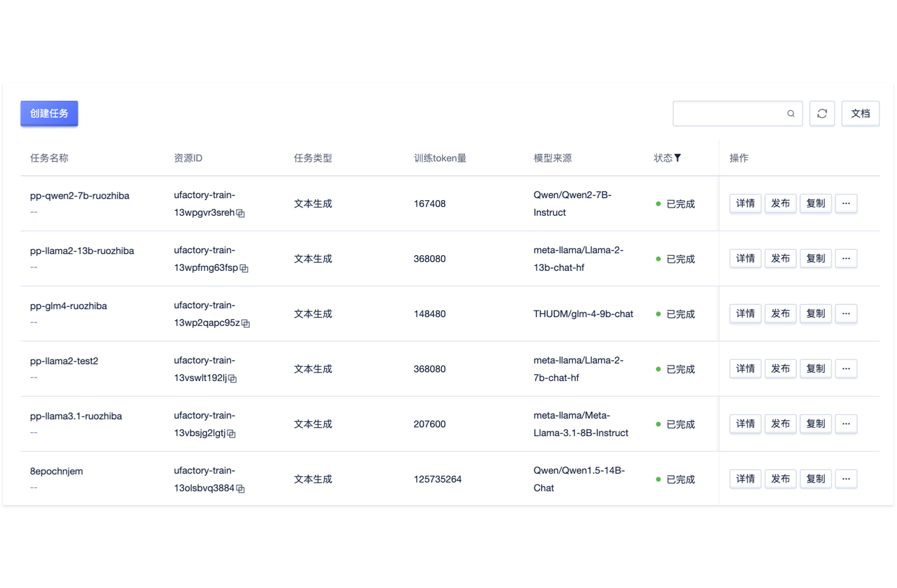Copy resource ID ufactory-train-13vswlt192lj
897x588 pixels.
(233, 378)
